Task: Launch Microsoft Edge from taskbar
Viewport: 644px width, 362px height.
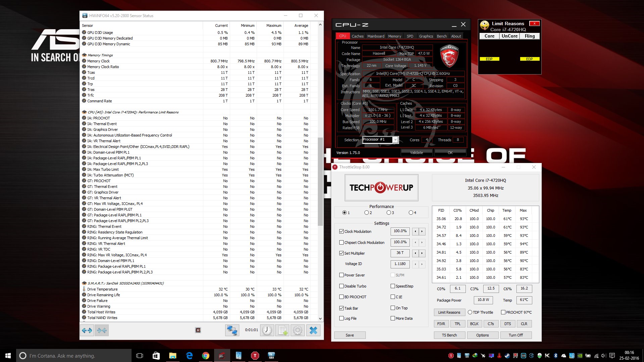Action: pyautogui.click(x=189, y=356)
